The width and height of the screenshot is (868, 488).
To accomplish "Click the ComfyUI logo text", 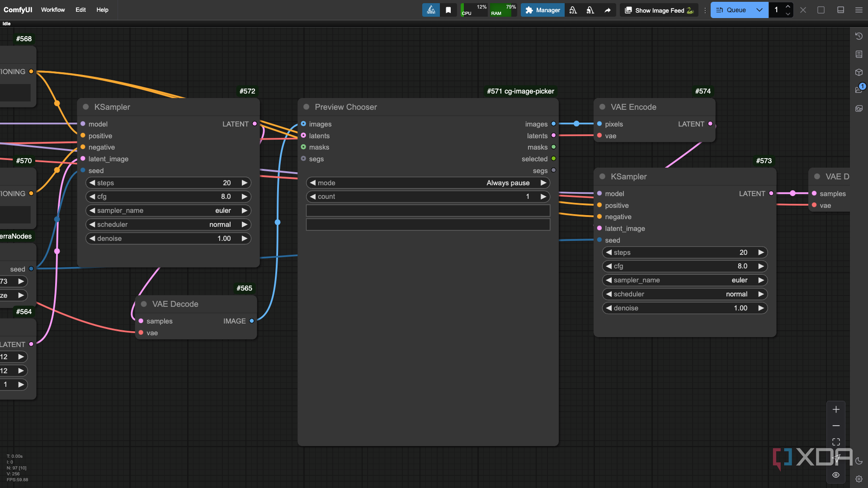I will click(x=18, y=10).
